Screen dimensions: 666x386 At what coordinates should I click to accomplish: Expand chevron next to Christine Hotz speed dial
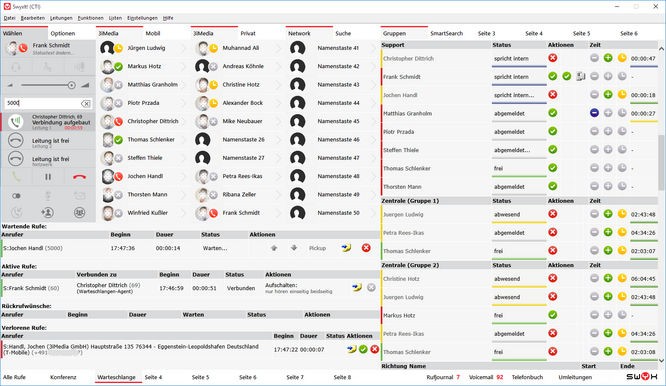tap(279, 85)
